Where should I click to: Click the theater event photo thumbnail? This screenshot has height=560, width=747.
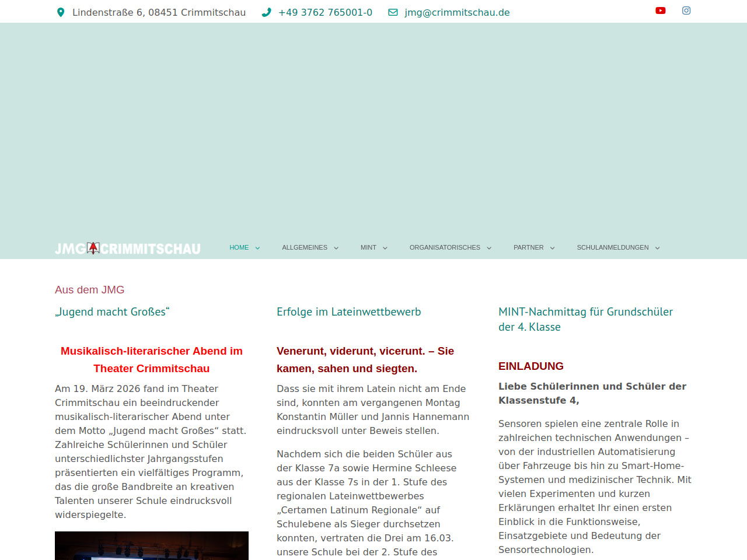click(152, 545)
